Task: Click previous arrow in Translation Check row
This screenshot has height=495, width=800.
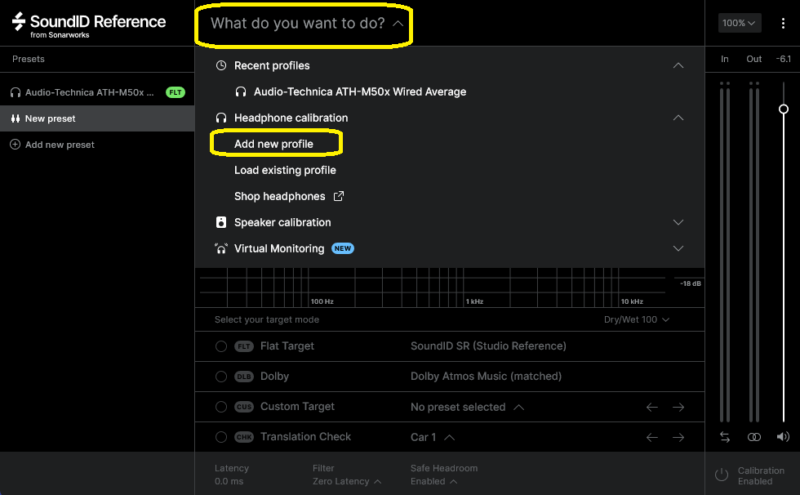Action: pos(652,437)
